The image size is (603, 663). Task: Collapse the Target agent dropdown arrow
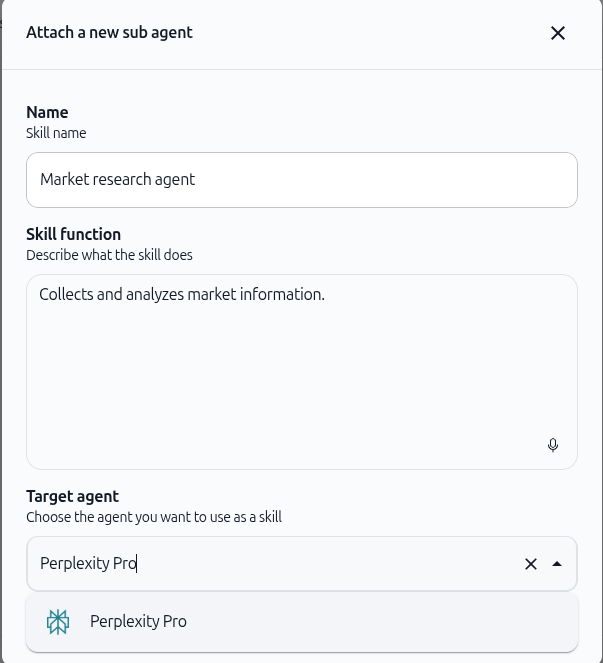click(557, 564)
